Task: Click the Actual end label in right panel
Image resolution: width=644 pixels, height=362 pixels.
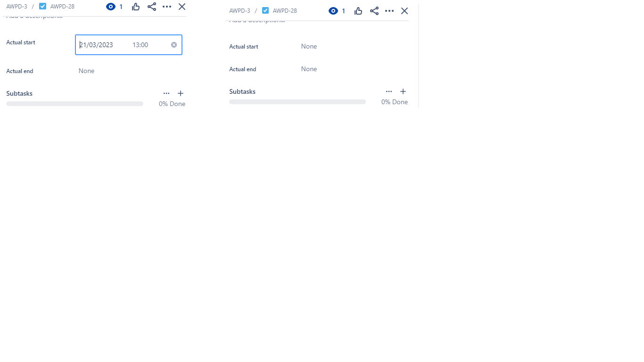Action: click(x=243, y=69)
